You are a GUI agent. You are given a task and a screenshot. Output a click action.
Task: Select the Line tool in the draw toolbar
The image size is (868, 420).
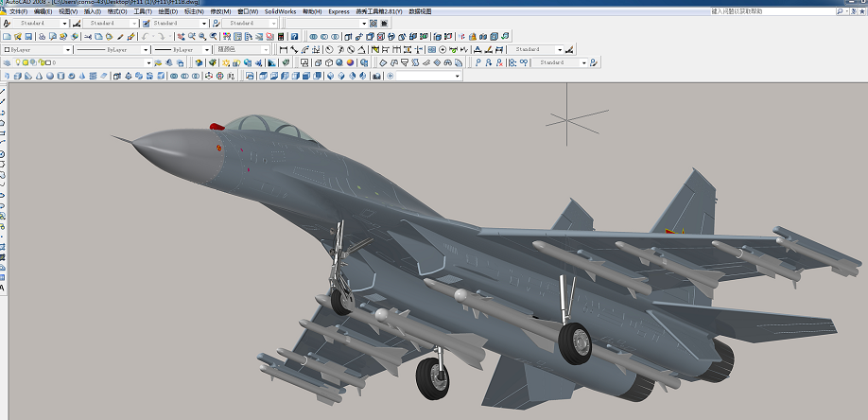[x=3, y=92]
